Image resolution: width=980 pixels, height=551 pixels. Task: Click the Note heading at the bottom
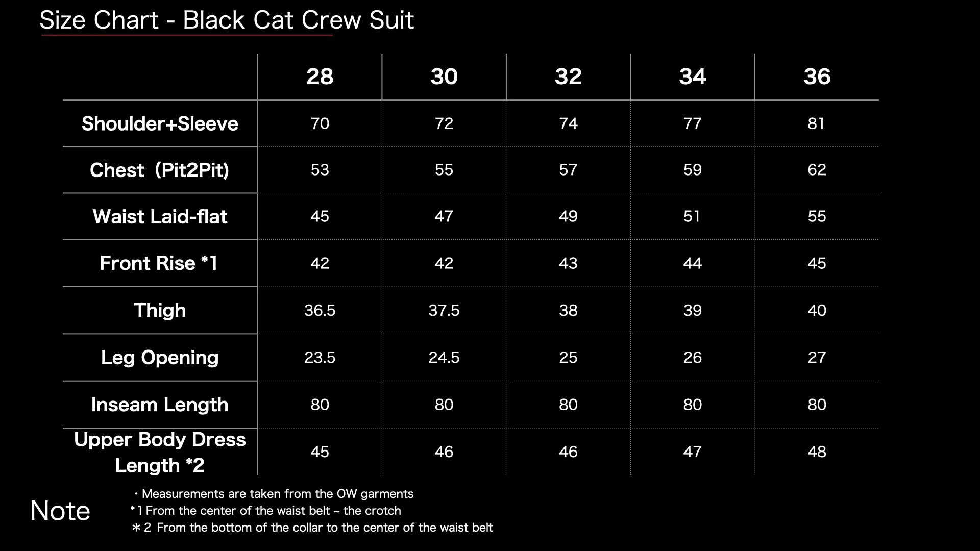pos(60,511)
